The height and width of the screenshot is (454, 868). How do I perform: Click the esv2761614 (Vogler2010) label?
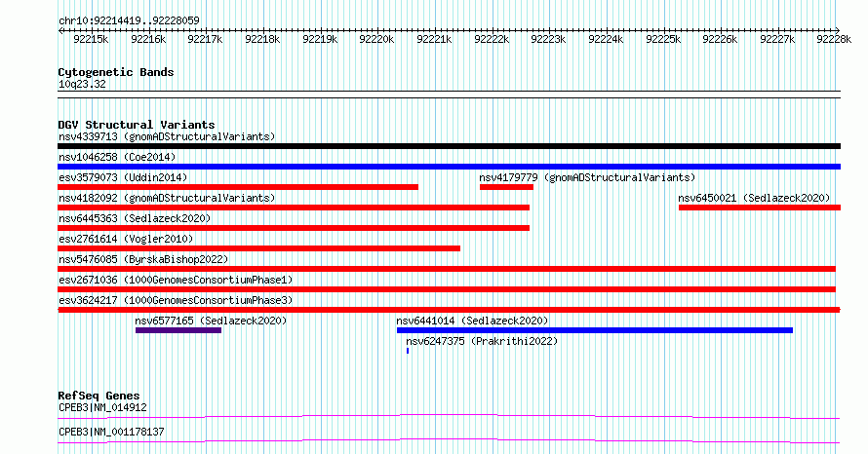pyautogui.click(x=126, y=239)
